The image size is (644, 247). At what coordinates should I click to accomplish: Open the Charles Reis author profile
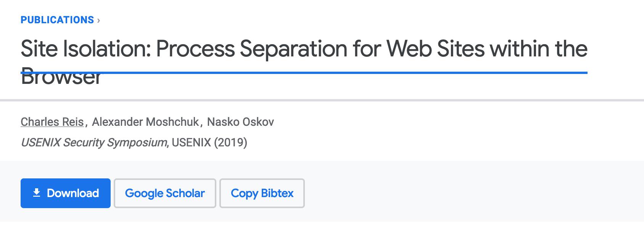pos(52,122)
